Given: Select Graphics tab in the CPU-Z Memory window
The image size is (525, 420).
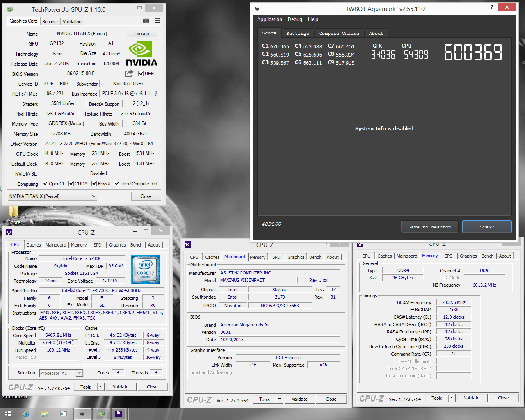Looking at the screenshot, I should coord(468,256).
